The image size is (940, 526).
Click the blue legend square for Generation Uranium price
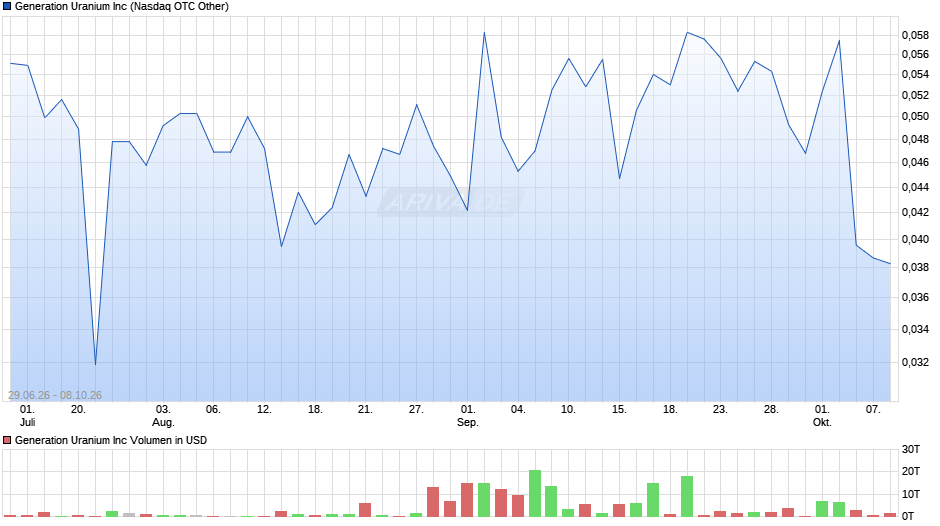coord(7,7)
